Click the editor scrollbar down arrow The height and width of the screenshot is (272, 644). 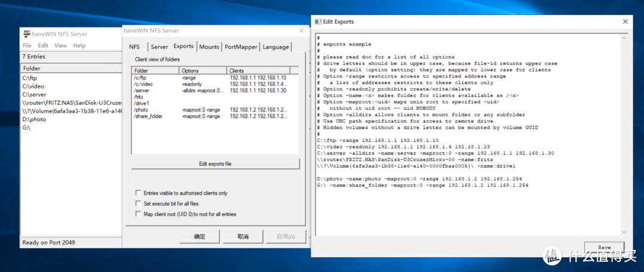[624, 232]
